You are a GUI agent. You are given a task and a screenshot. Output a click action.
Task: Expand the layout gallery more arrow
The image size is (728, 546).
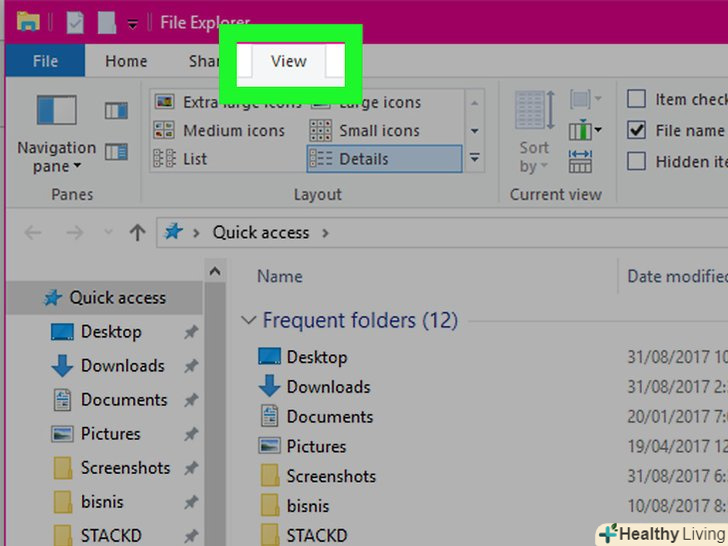474,158
